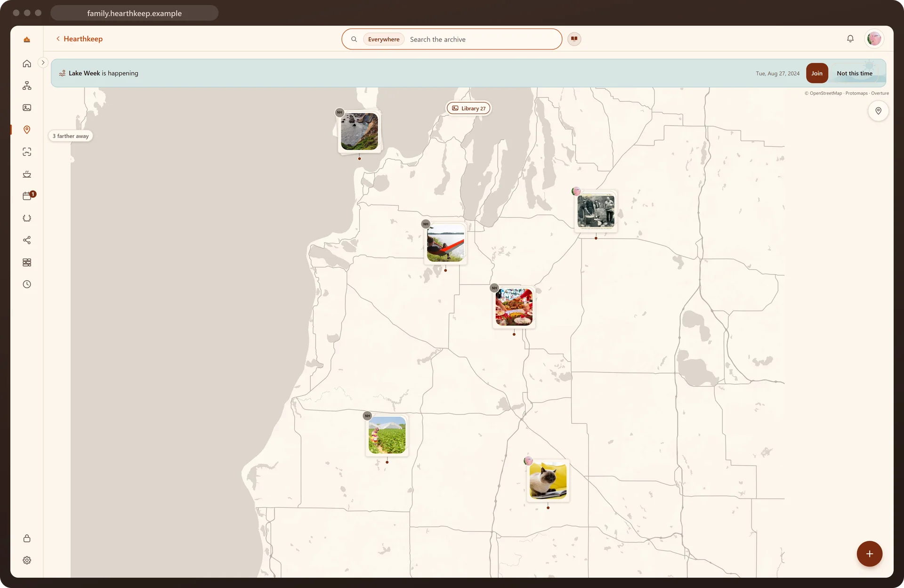904x588 pixels.
Task: Click the Lake Week waves icon
Action: point(62,73)
